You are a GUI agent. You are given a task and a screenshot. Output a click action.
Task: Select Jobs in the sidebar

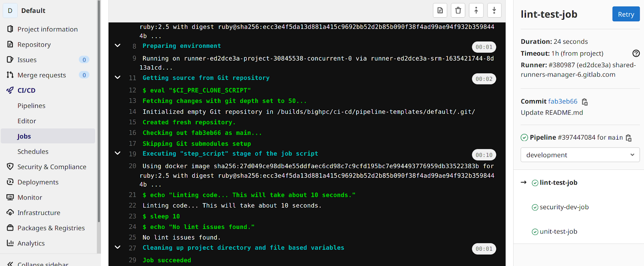(x=48, y=136)
